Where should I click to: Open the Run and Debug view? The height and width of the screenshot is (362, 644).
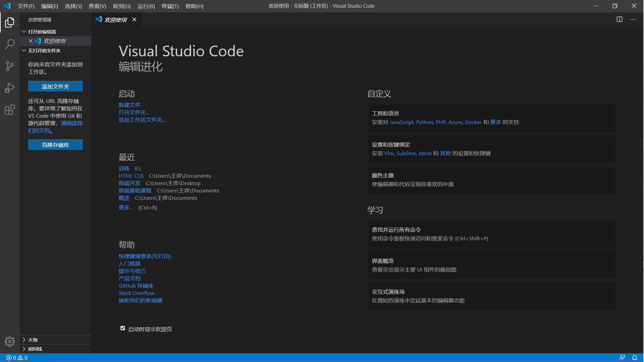(10, 87)
